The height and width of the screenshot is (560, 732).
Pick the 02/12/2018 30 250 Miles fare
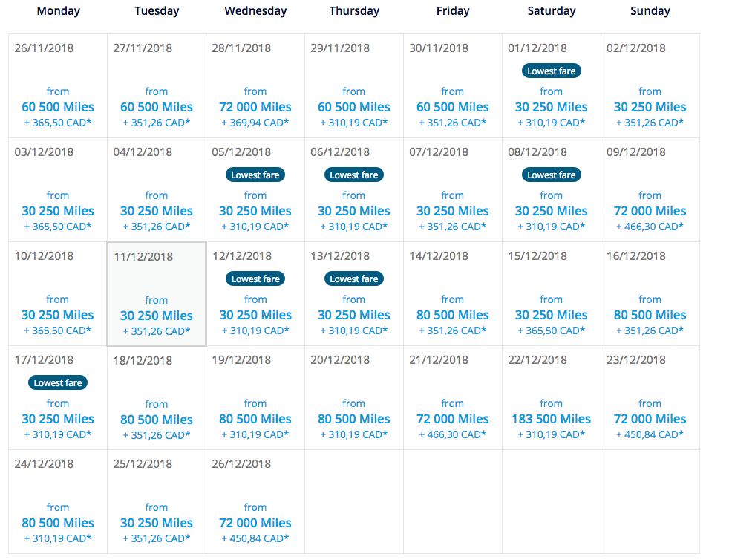tap(650, 107)
